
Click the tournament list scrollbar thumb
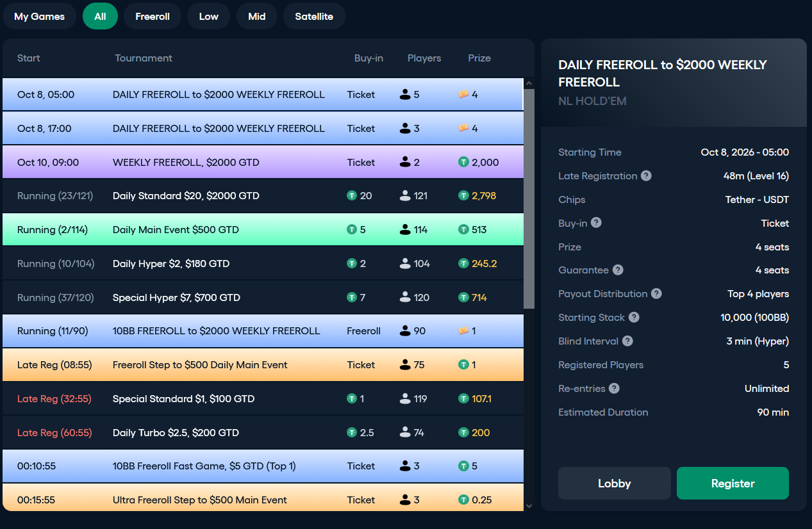tap(529, 199)
